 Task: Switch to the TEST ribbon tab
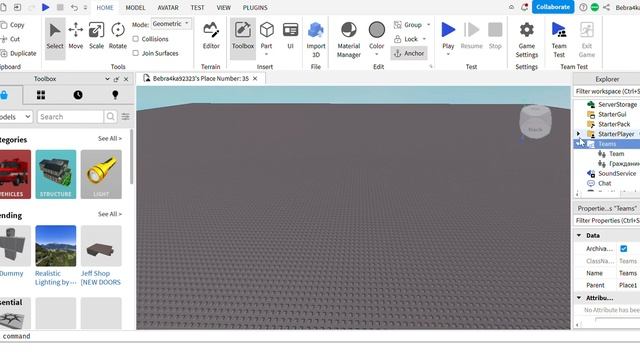(x=198, y=7)
